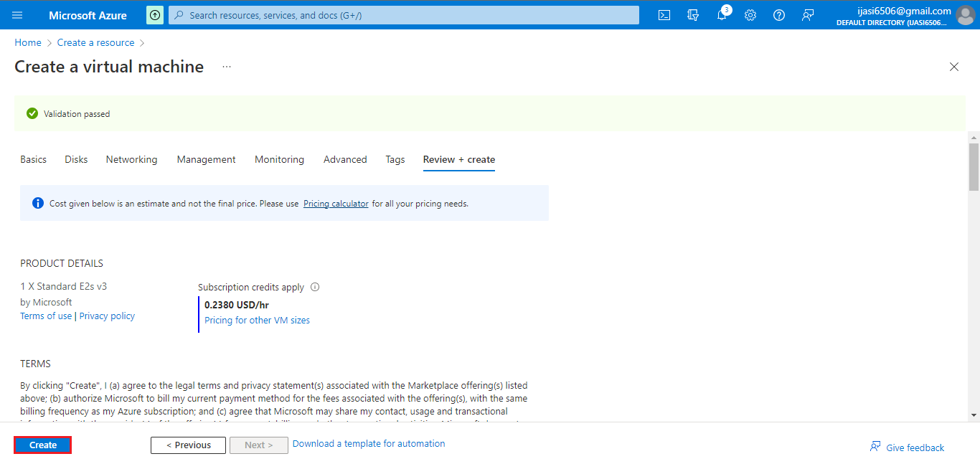This screenshot has height=464, width=980.
Task: Click the top bar feedback icon
Action: click(808, 15)
